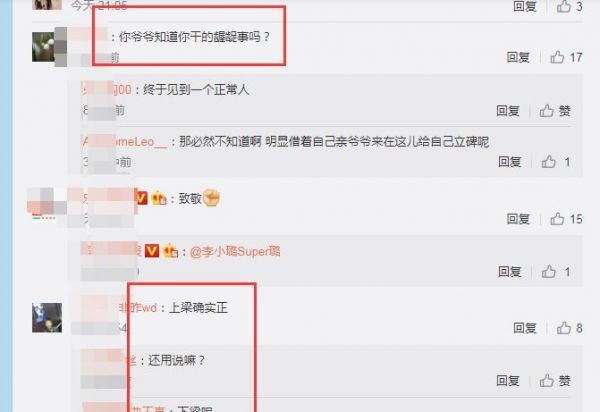Viewport: 600px width, 412px height.
Task: Open the @李小璐Super璐 mention link
Action: [235, 251]
